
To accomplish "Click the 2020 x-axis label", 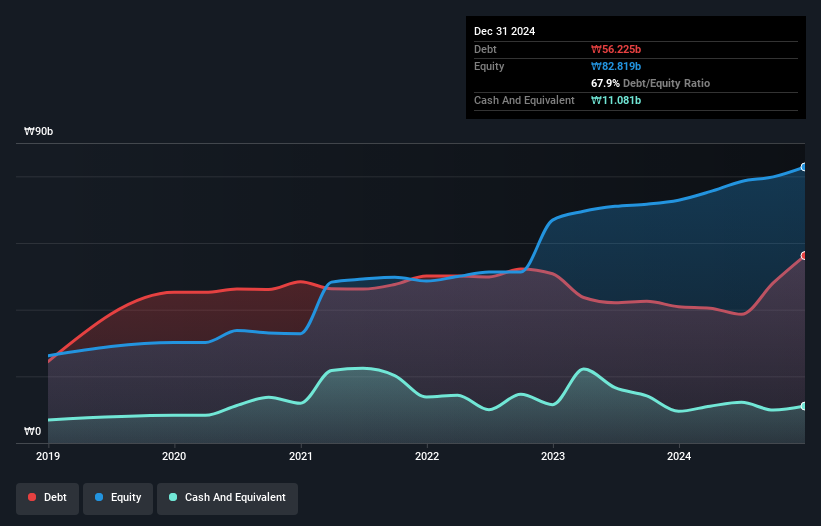I will pos(174,456).
